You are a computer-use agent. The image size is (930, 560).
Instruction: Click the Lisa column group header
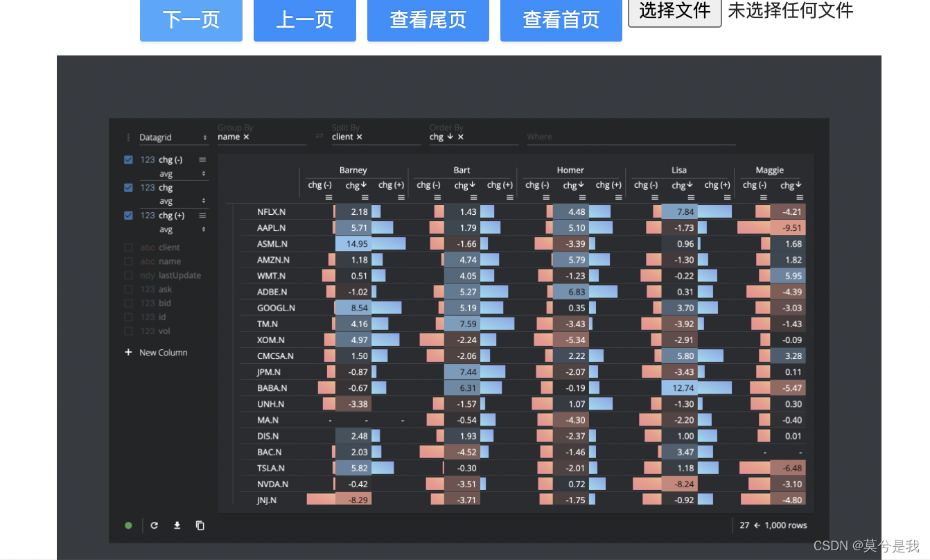[x=679, y=170]
